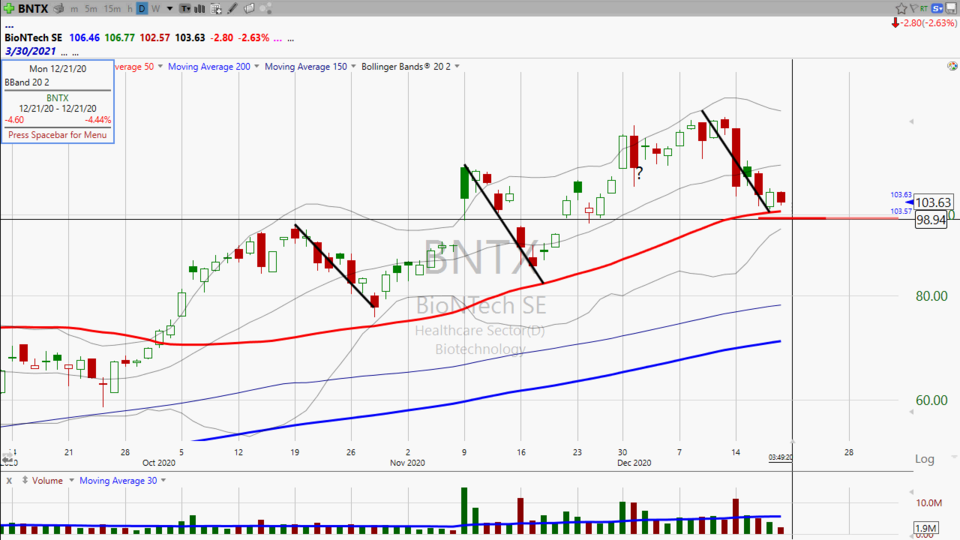The image size is (960, 540).
Task: Click the 03:49:20 countdown timer
Action: click(780, 457)
